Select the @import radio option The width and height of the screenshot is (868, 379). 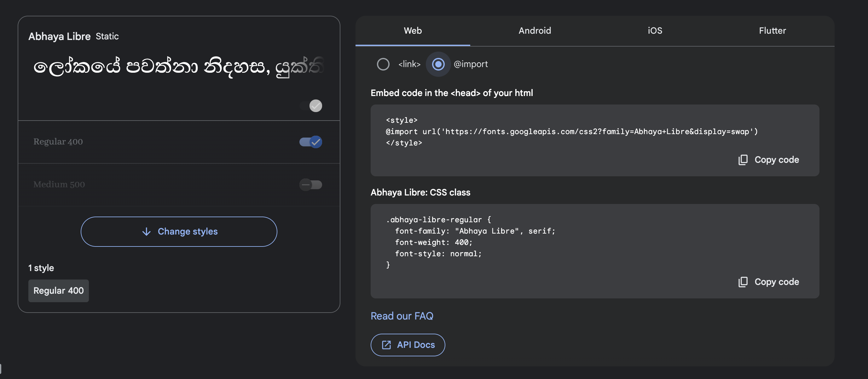(438, 64)
